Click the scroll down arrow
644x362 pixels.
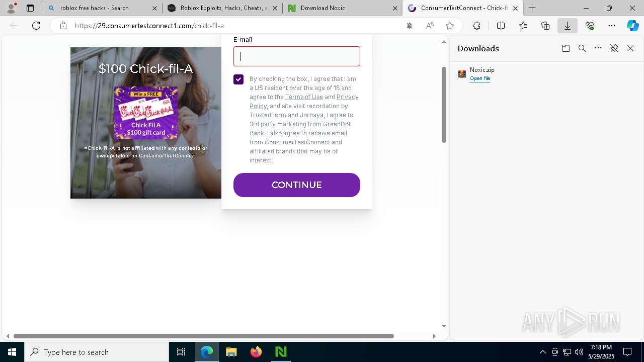pyautogui.click(x=444, y=326)
